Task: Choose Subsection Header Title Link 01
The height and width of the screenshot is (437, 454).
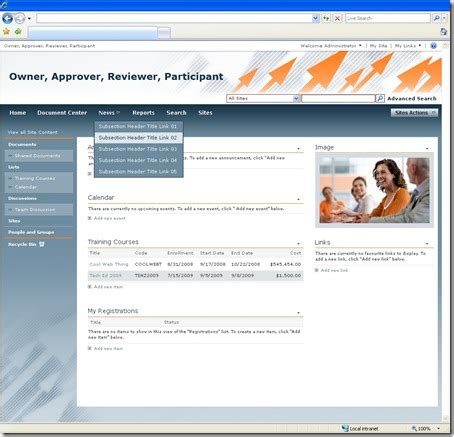Action: 138,126
